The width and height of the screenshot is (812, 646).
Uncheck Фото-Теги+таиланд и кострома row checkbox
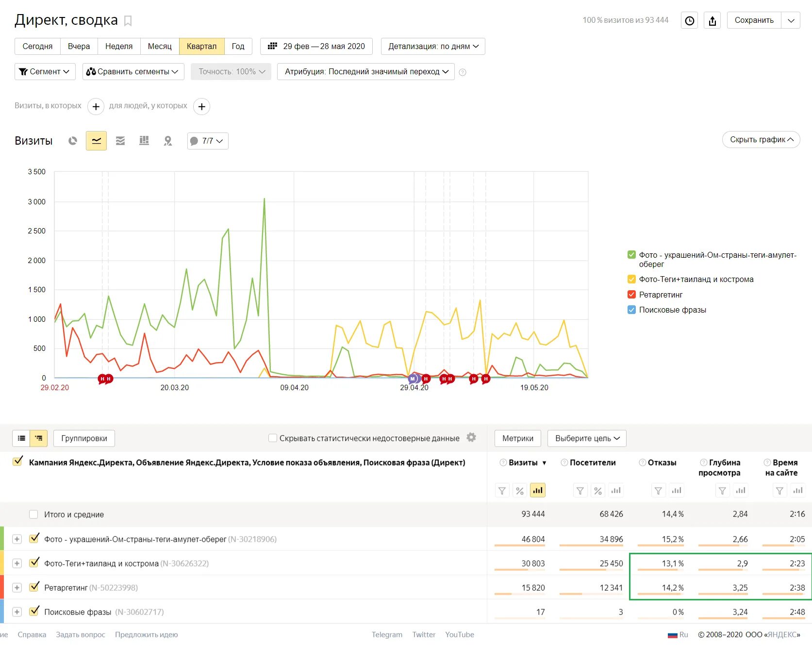tap(34, 563)
